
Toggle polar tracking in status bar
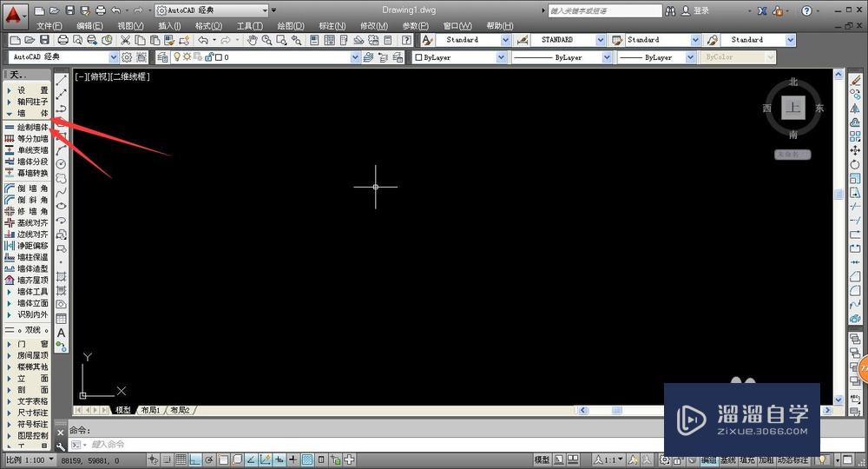[208, 459]
